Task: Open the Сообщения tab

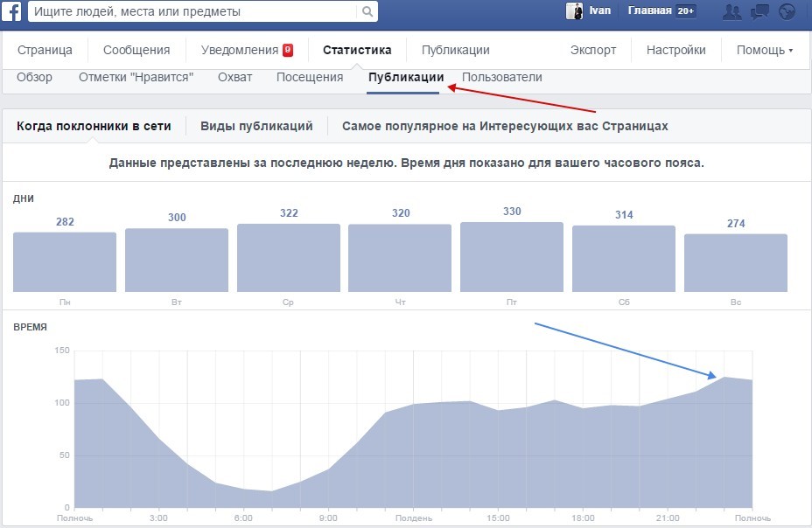Action: tap(136, 50)
